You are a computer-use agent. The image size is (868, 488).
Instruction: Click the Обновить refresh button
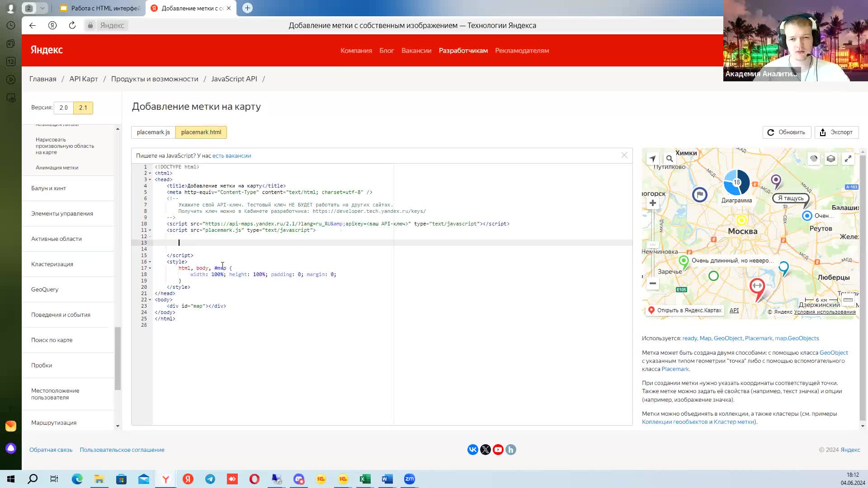click(787, 132)
